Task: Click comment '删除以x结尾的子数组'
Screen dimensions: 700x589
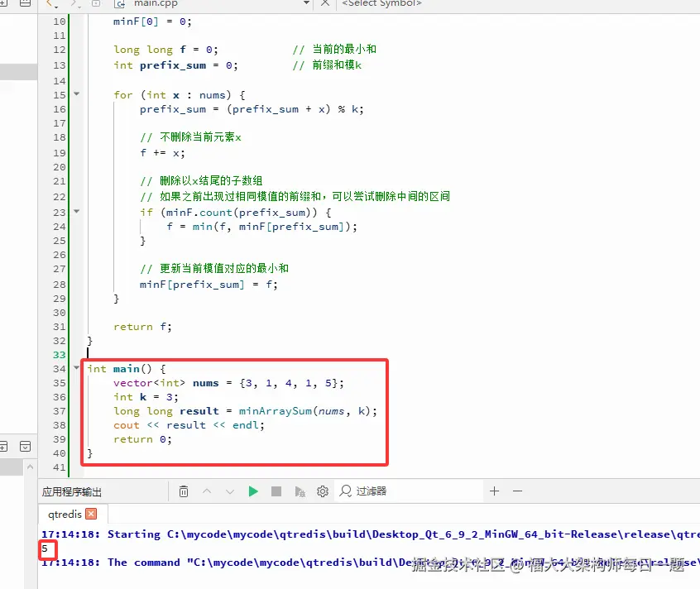Action: tap(211, 180)
